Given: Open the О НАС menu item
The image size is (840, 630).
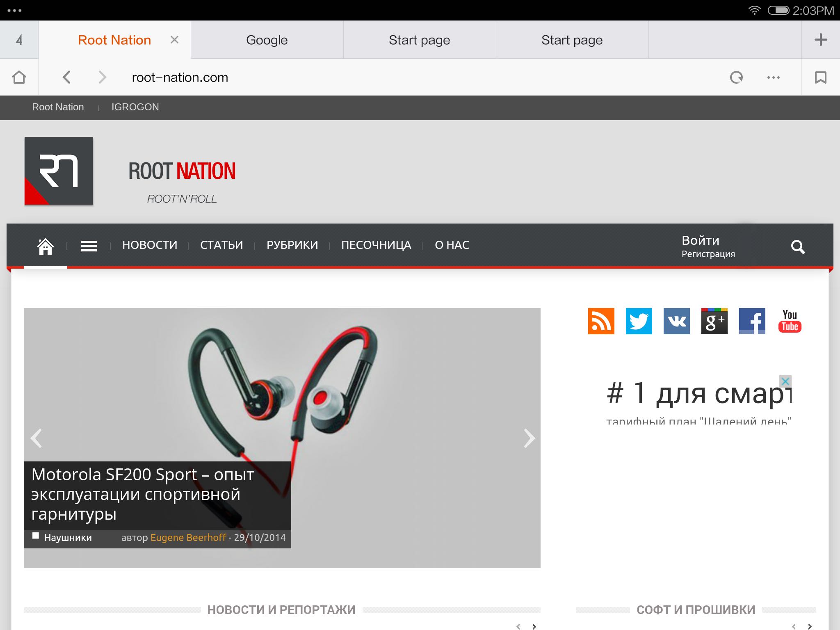Looking at the screenshot, I should coord(452,245).
